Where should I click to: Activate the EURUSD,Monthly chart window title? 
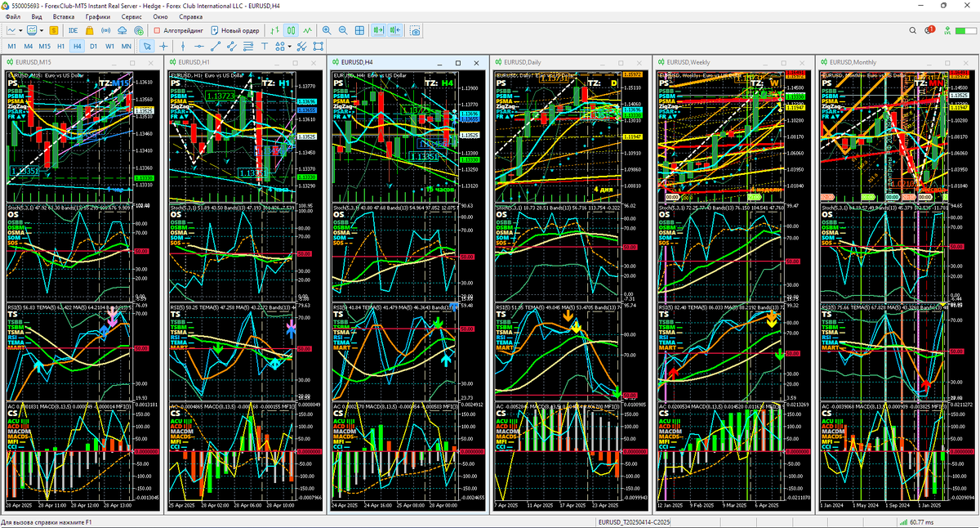(x=853, y=63)
